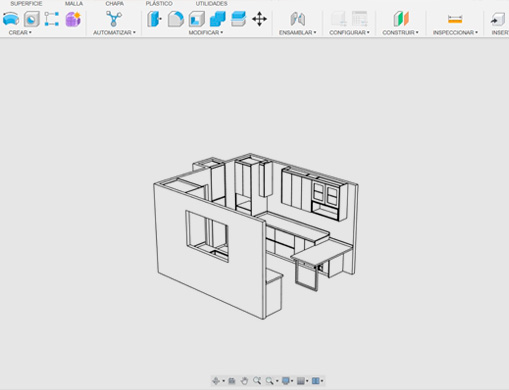The image size is (509, 390).
Task: Select the Fillet tool in MODIFICAR
Action: (175, 19)
